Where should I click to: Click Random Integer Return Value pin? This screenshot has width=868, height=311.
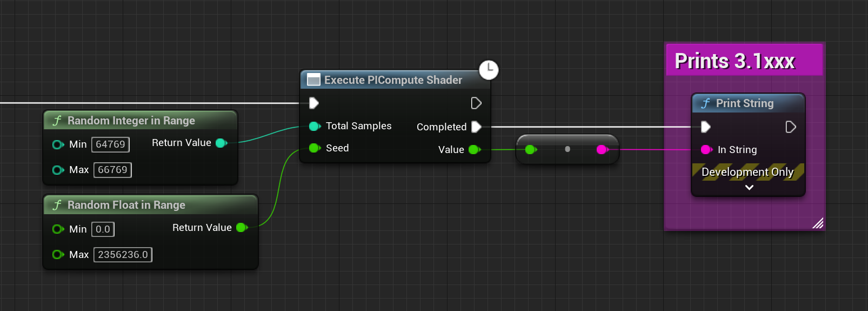point(221,143)
